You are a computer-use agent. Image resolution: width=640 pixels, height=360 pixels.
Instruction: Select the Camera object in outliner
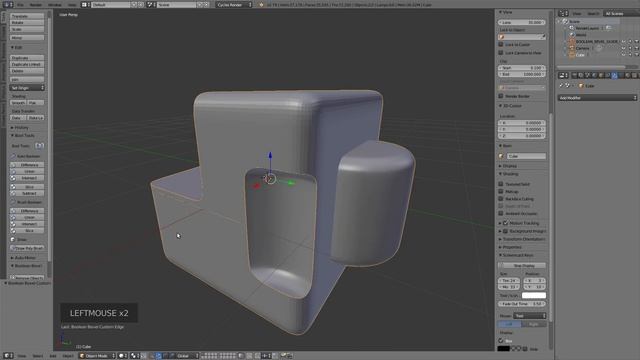click(x=582, y=48)
